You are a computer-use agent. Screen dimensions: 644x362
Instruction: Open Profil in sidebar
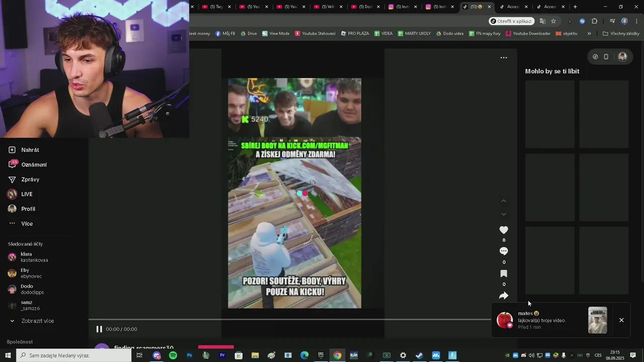22,209
